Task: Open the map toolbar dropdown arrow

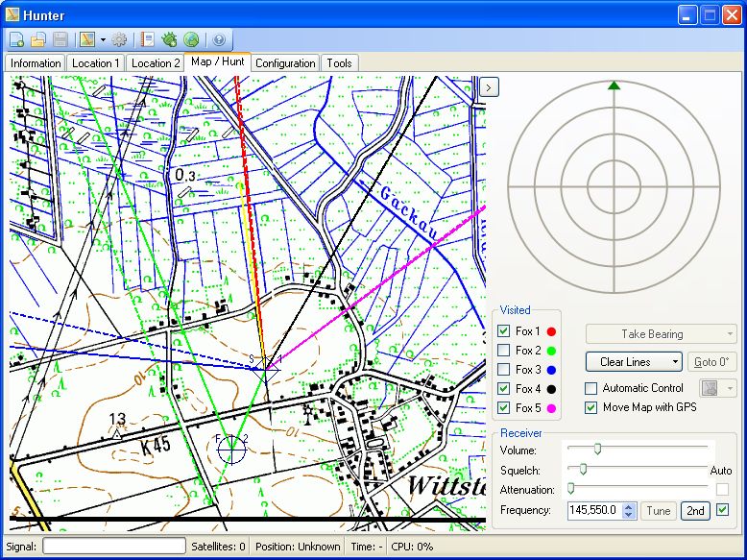Action: coord(102,40)
